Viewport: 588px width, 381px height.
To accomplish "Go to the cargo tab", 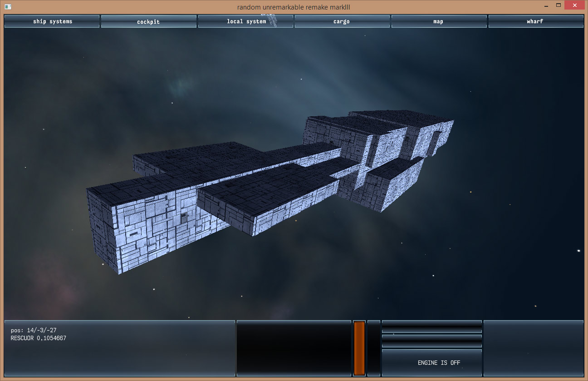I will [342, 21].
